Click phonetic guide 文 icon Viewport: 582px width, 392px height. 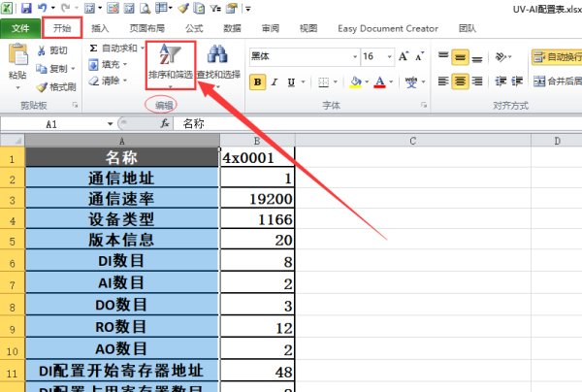click(x=411, y=82)
